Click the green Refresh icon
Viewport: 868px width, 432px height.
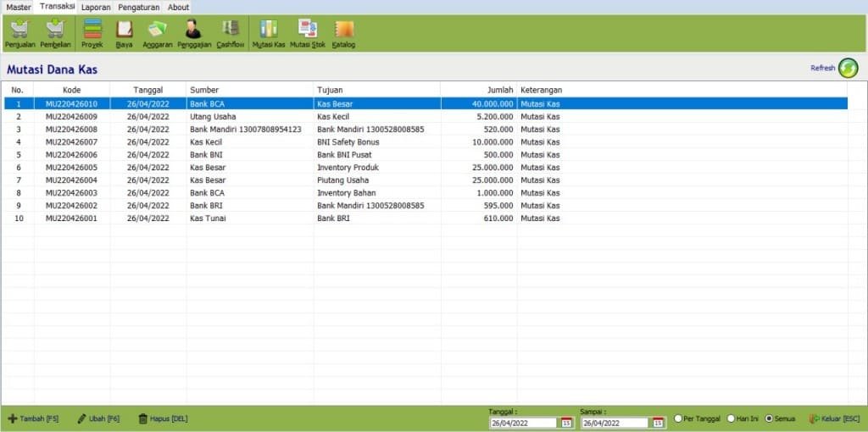pos(848,68)
